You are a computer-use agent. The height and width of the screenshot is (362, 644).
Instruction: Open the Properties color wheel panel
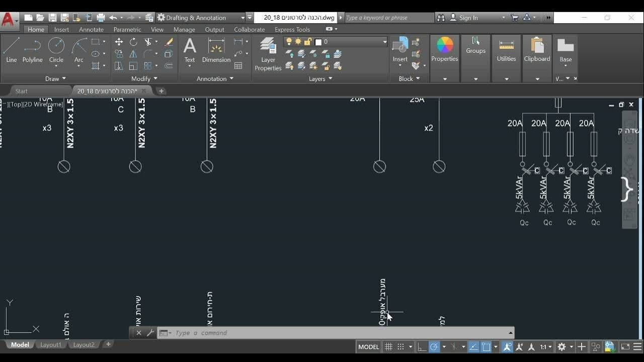445,49
